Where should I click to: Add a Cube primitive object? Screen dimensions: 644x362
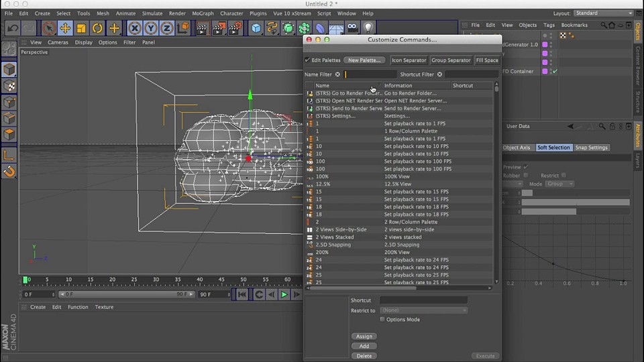coord(256,28)
